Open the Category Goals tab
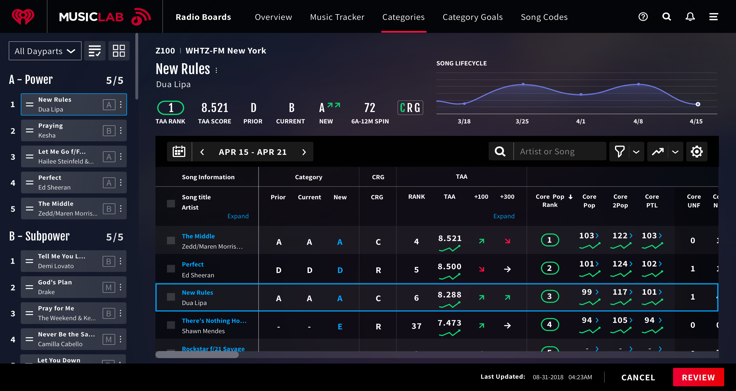The height and width of the screenshot is (391, 736). 472,17
